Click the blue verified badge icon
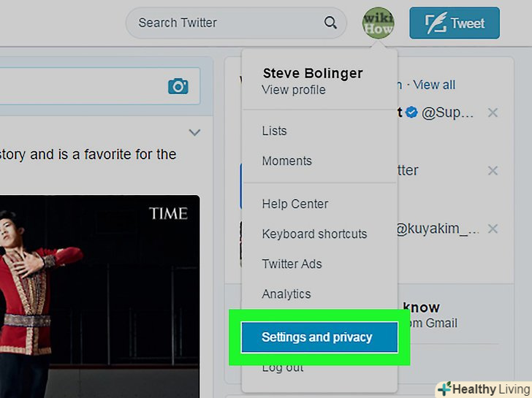This screenshot has width=532, height=398. pyautogui.click(x=412, y=112)
